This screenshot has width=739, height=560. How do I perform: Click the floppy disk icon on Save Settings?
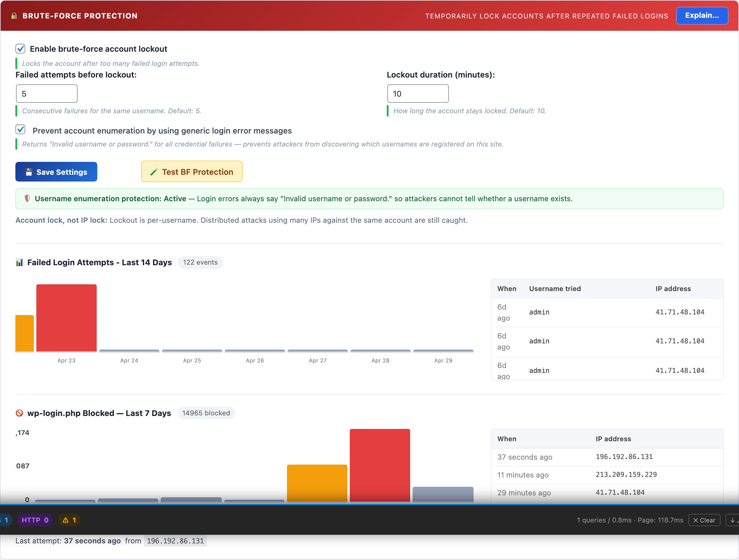(x=29, y=172)
